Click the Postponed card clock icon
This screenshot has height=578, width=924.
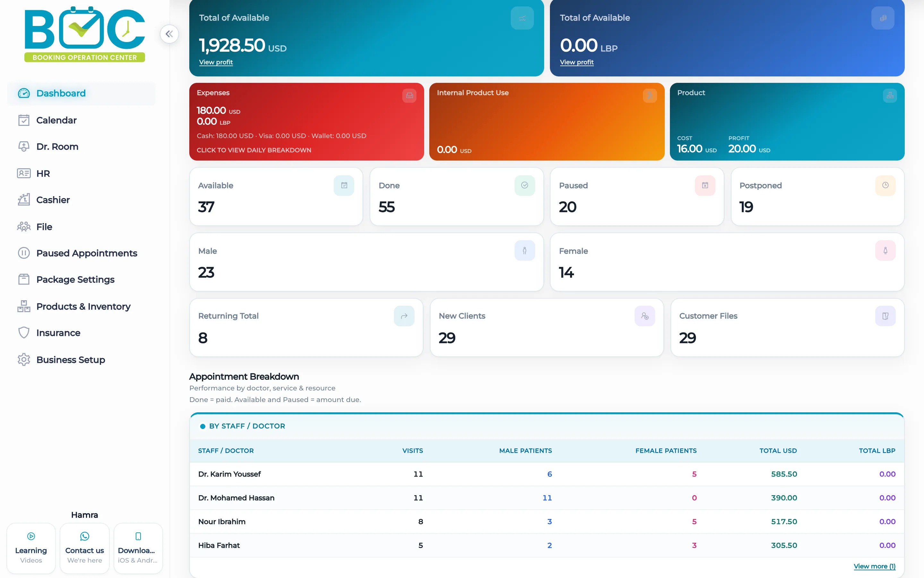(886, 185)
